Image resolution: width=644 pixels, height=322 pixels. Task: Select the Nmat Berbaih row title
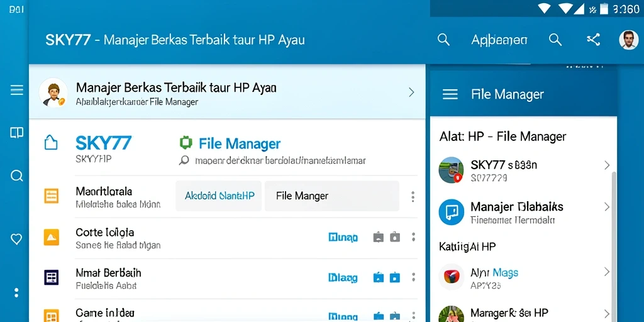108,273
